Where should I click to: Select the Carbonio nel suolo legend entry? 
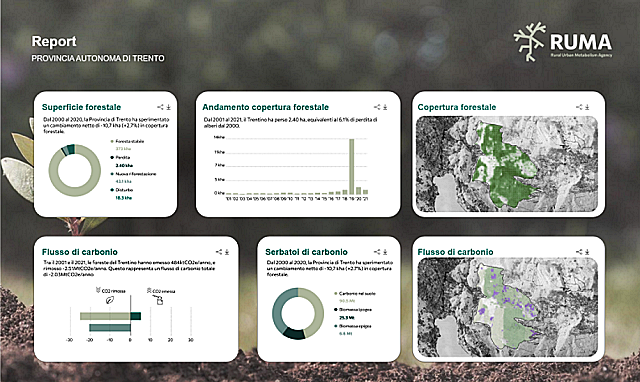click(355, 293)
